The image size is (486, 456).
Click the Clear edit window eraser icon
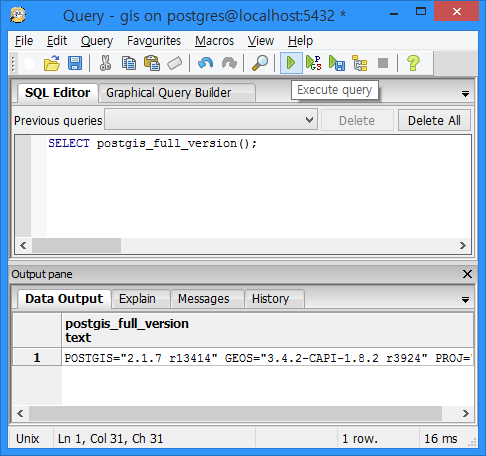(x=174, y=63)
